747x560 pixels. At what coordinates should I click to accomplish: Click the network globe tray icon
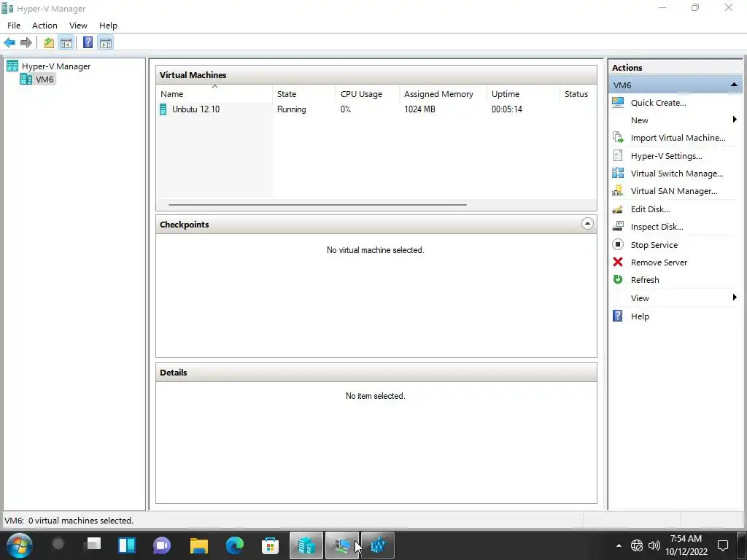tap(636, 545)
